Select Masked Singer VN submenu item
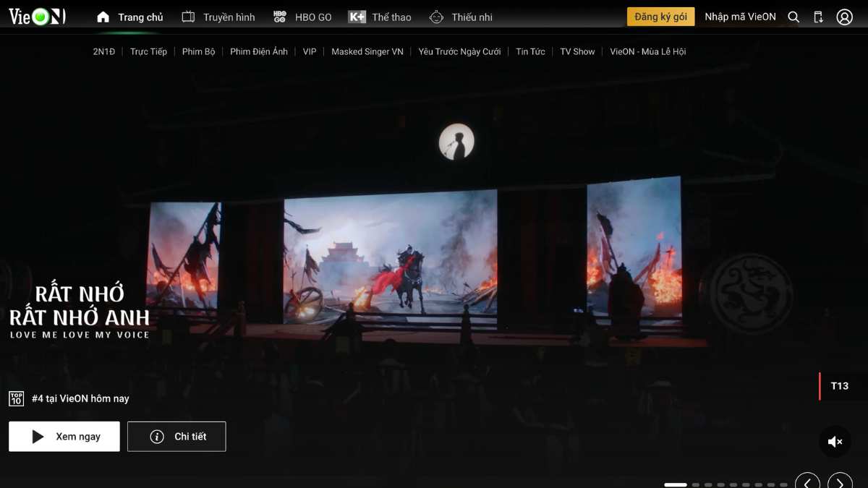Screen dimensions: 868x488 pyautogui.click(x=367, y=51)
